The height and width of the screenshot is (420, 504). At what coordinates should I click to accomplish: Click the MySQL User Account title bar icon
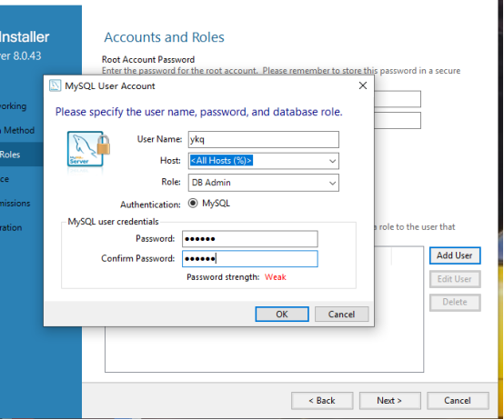click(55, 85)
